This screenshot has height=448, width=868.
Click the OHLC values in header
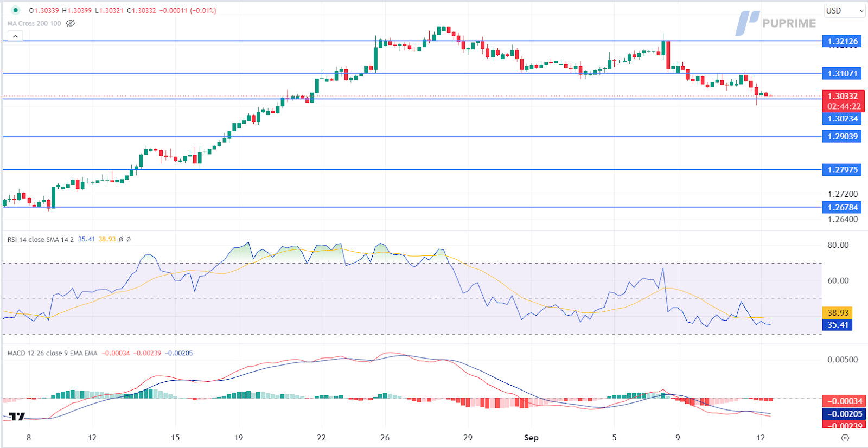click(x=123, y=10)
